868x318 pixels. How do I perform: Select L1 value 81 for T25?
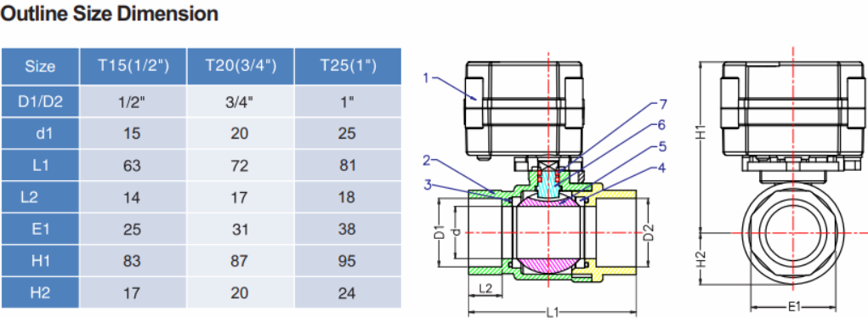348,166
